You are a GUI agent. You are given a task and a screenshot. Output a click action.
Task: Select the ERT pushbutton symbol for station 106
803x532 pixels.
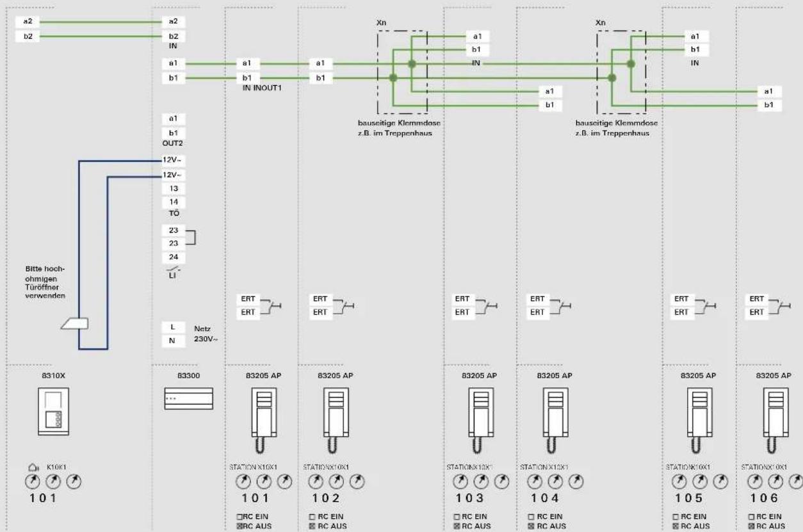[x=781, y=305]
